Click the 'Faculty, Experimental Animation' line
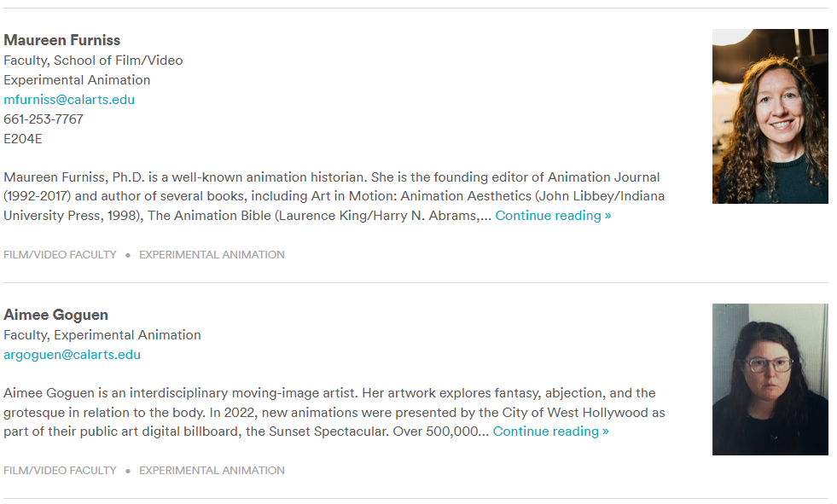The width and height of the screenshot is (837, 504). click(x=102, y=335)
